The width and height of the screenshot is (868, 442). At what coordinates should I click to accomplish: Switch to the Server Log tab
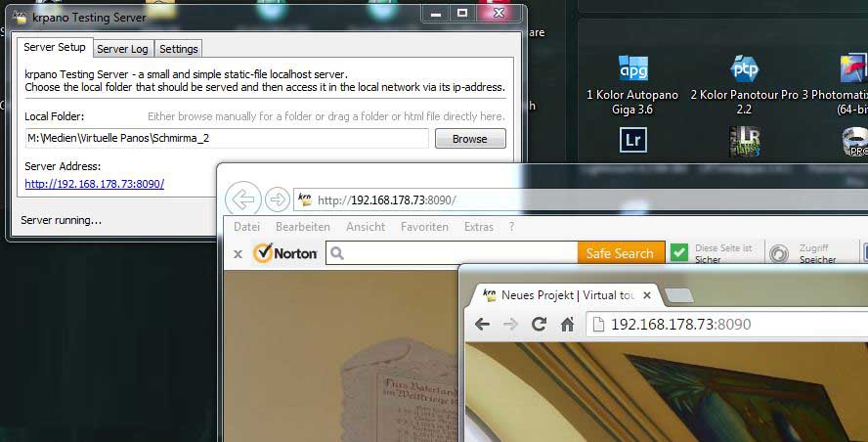tap(123, 49)
